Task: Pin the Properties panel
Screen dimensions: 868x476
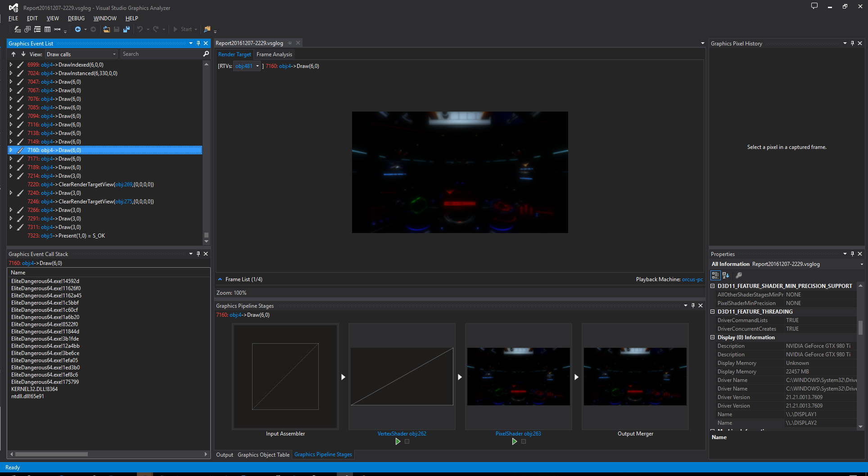Action: tap(852, 254)
